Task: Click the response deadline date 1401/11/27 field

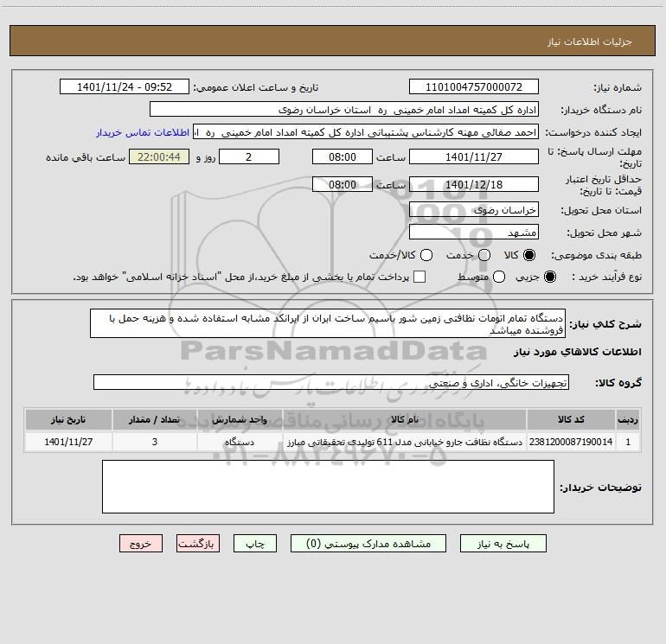Action: (x=474, y=156)
